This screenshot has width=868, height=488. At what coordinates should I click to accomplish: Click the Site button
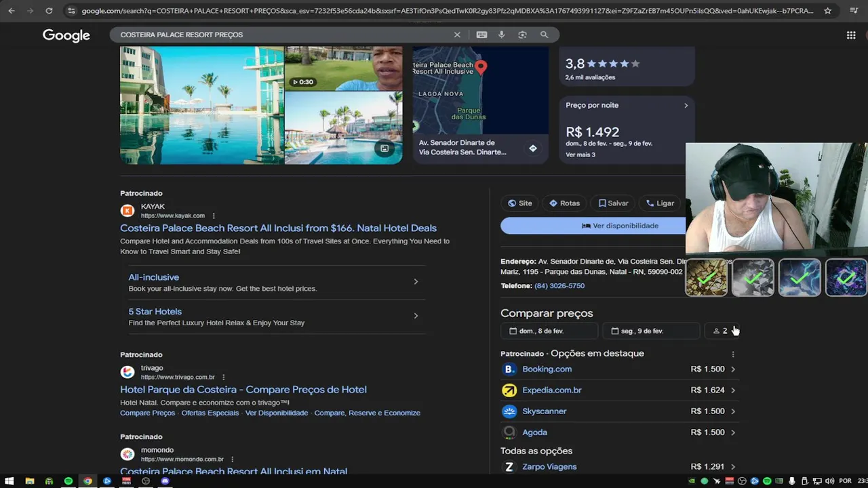pos(520,203)
